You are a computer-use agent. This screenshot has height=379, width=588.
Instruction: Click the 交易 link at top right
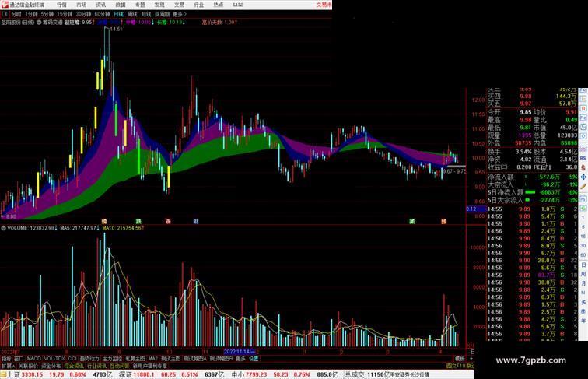324,5
